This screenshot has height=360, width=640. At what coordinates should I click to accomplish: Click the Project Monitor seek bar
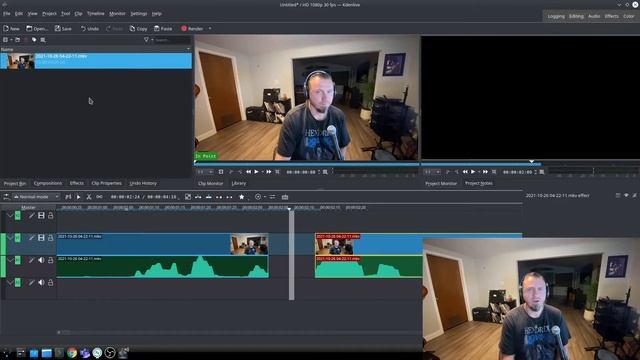530,164
